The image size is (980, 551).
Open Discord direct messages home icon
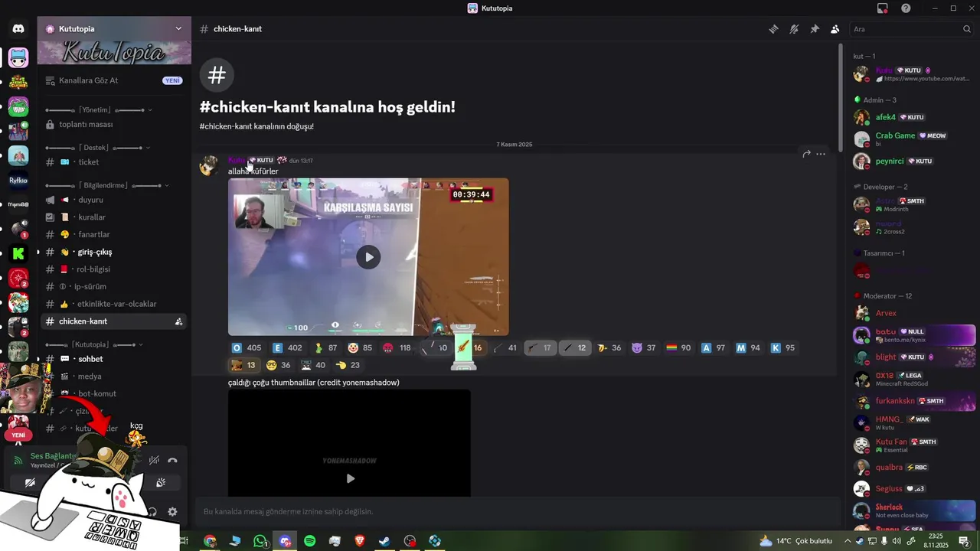18,29
